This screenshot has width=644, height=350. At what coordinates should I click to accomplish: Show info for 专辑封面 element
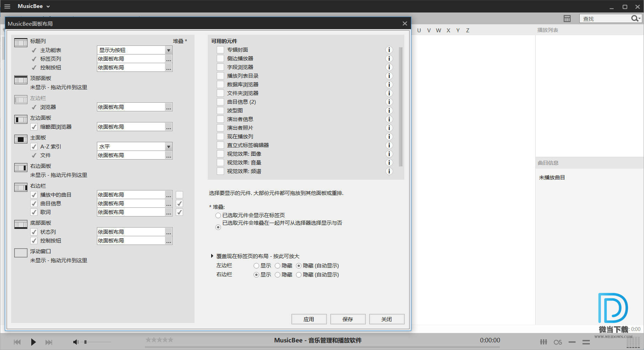pos(389,50)
